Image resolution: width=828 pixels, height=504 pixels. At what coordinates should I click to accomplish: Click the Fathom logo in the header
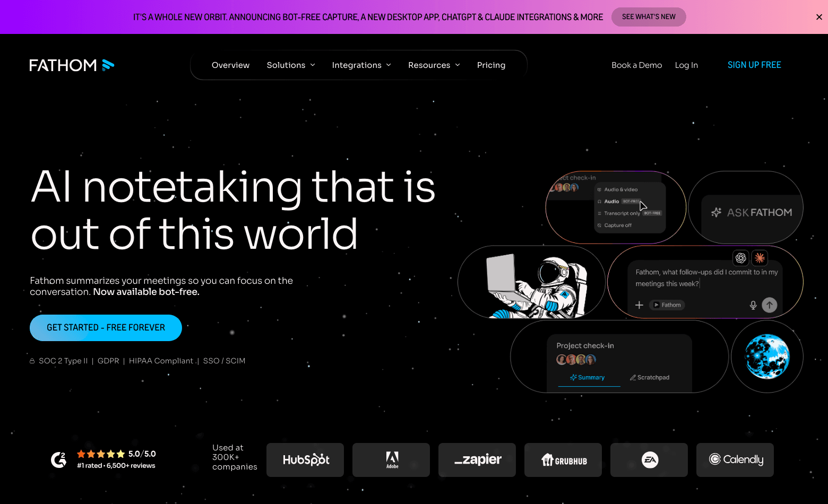pyautogui.click(x=72, y=65)
